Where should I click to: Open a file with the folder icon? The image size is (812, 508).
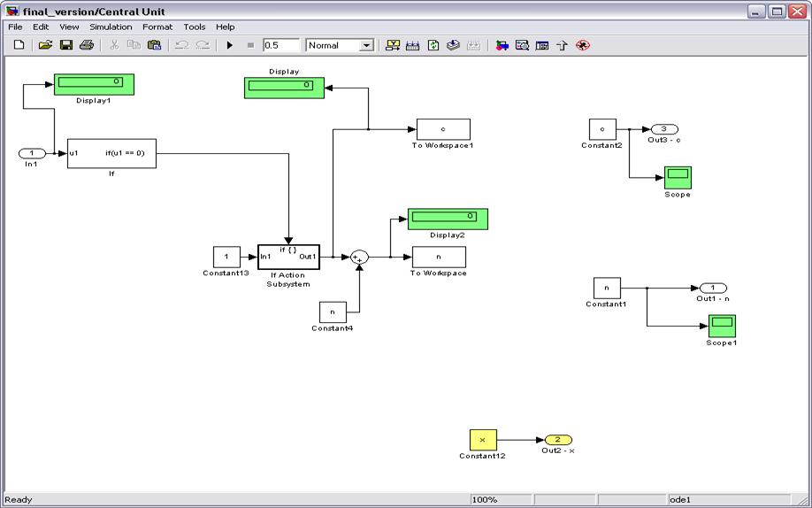pyautogui.click(x=46, y=45)
